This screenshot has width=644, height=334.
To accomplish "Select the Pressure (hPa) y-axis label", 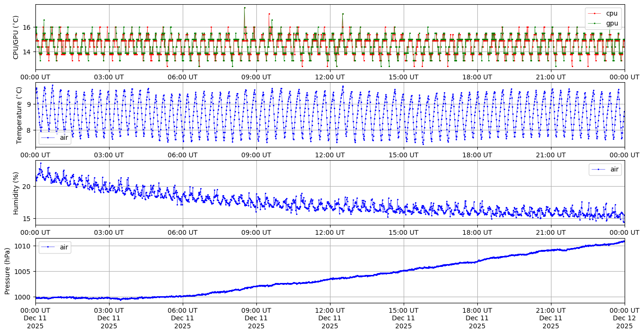I will (8, 271).
